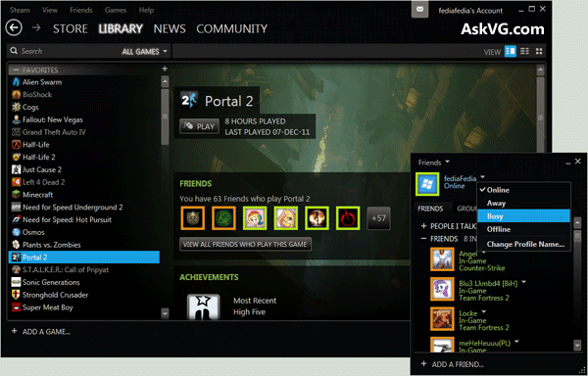Screen dimensions: 588x376
Task: Go to the News section
Action: (170, 28)
